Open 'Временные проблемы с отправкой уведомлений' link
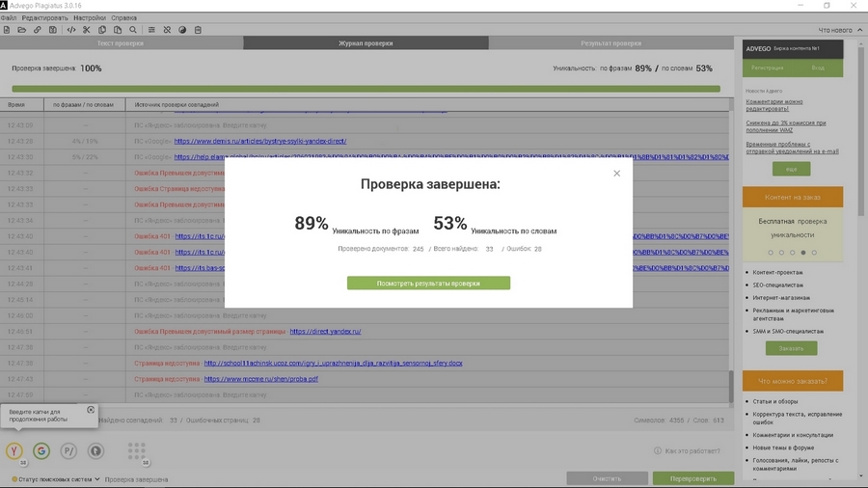The width and height of the screenshot is (868, 488). click(x=792, y=148)
